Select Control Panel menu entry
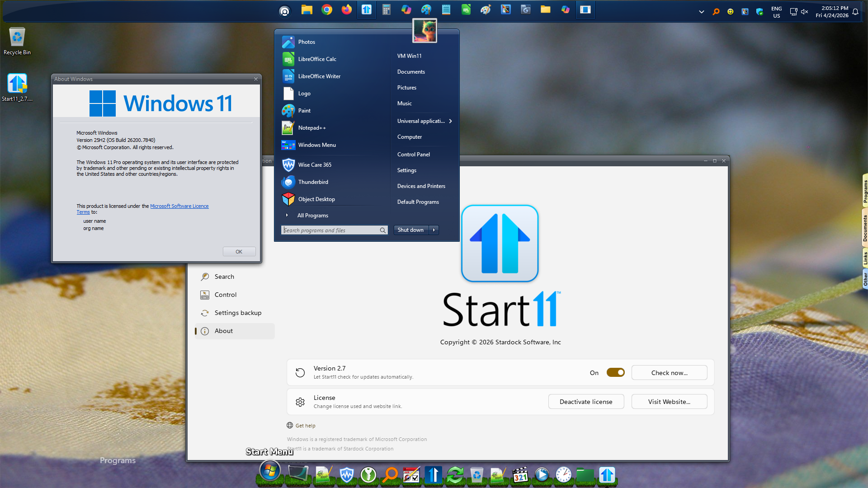 413,155
